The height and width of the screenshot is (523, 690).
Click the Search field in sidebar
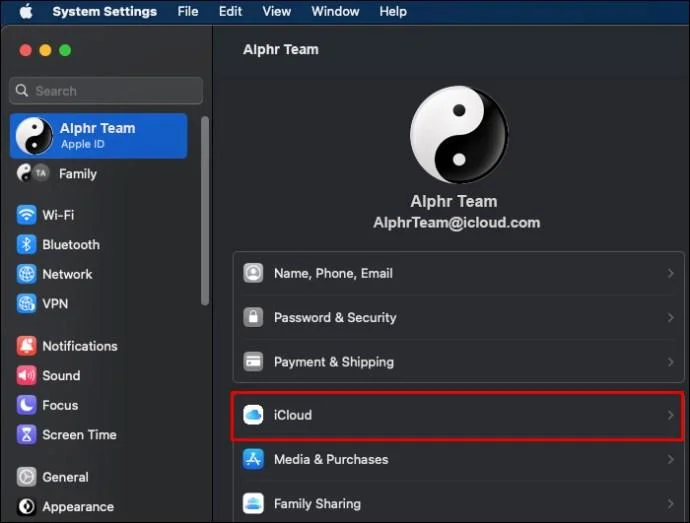pos(106,91)
